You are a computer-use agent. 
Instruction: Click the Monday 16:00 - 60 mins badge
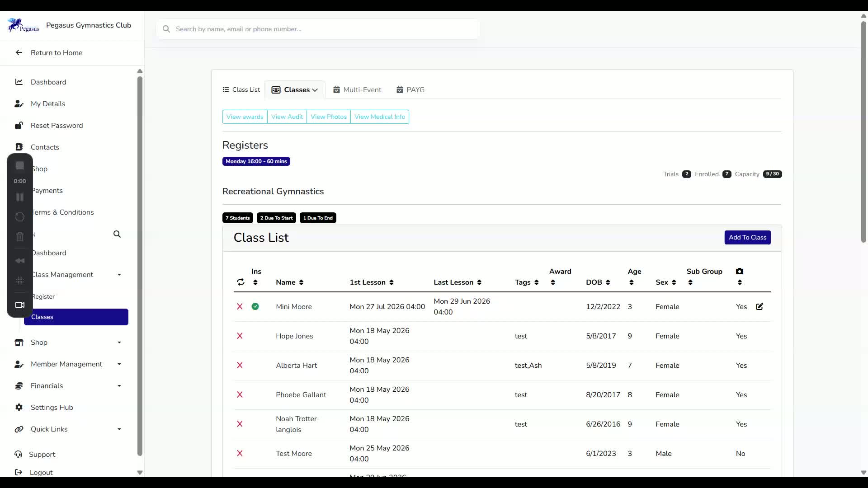click(x=256, y=161)
